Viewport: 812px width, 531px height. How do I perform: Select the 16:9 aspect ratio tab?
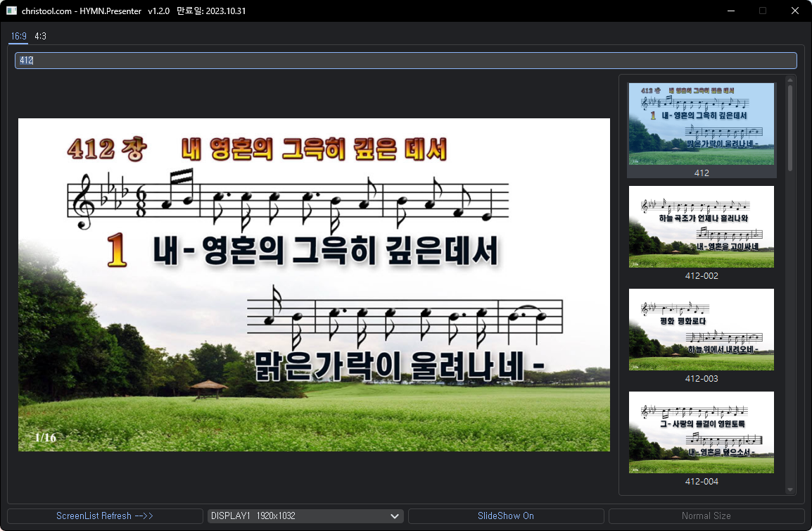(18, 35)
